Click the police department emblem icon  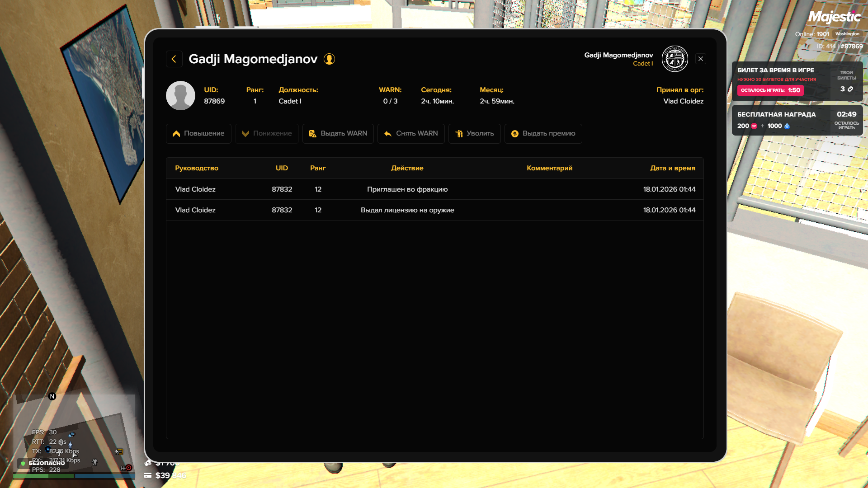point(675,59)
